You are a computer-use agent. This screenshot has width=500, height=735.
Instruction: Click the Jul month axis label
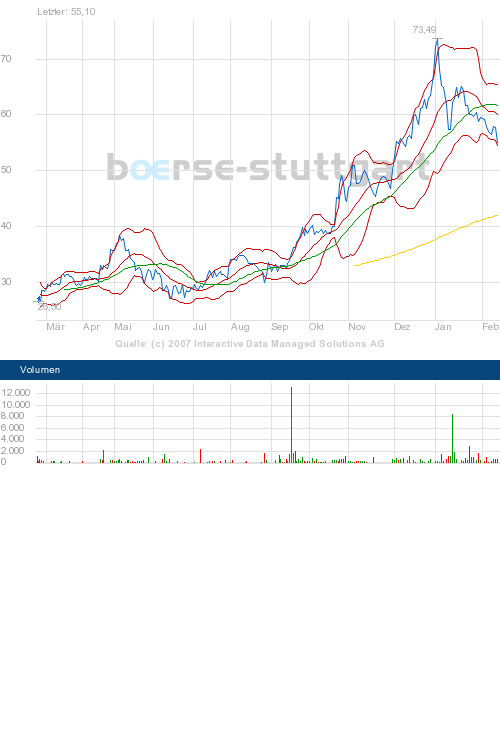pyautogui.click(x=200, y=327)
